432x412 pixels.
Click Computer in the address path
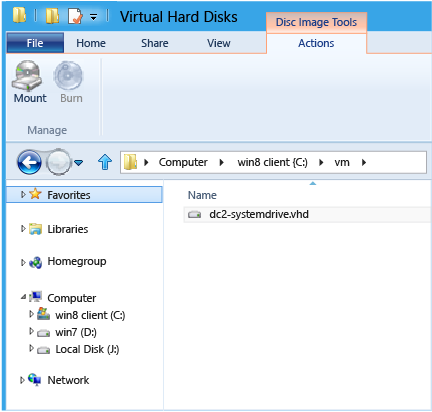(x=183, y=162)
